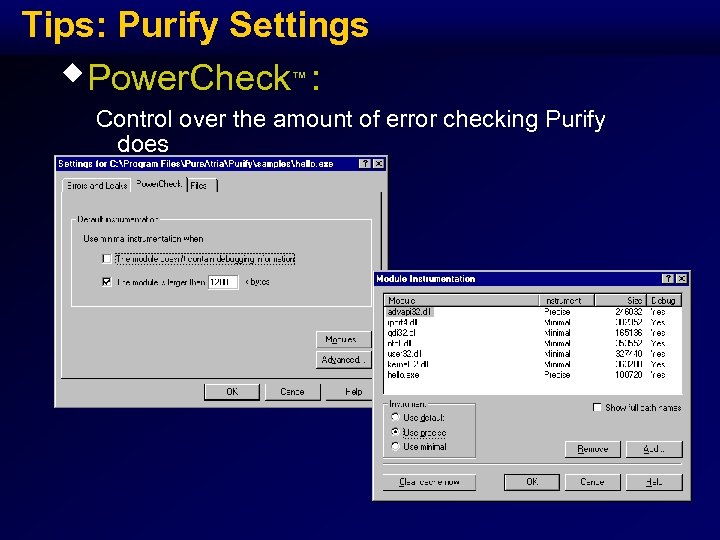Click the size value 165136 for gdi32.dll
720x540 pixels.
pyautogui.click(x=628, y=333)
